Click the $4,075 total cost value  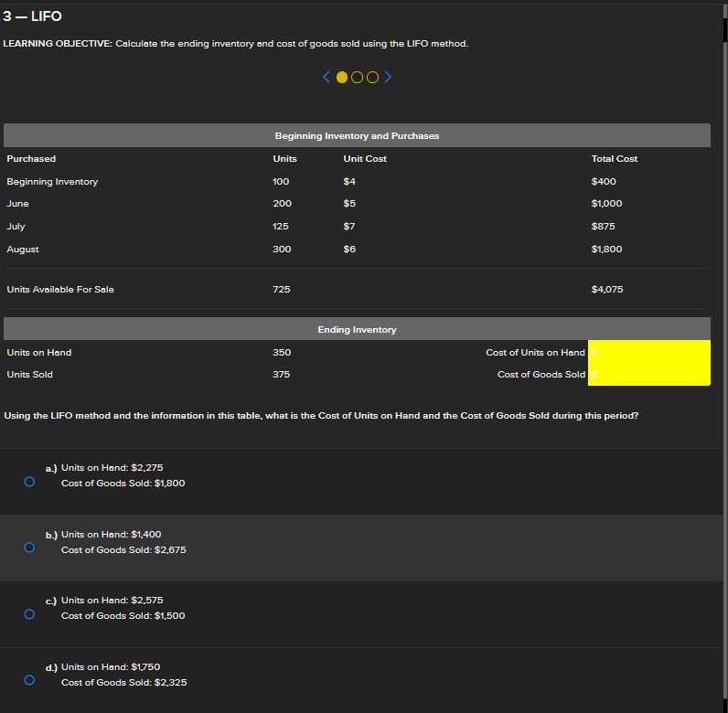coord(607,290)
